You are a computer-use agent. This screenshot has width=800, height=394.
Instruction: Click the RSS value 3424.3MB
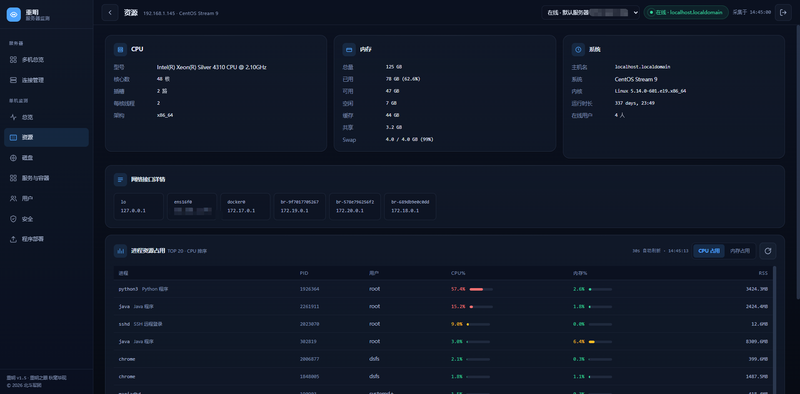point(756,289)
